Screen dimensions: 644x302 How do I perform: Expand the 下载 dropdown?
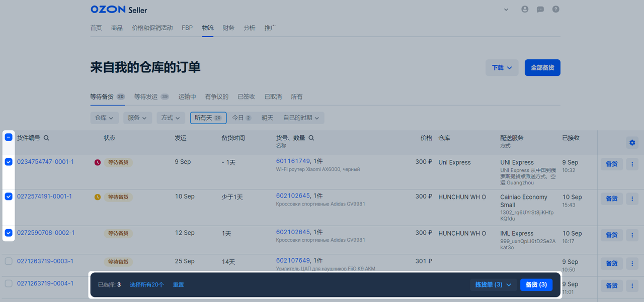(501, 67)
